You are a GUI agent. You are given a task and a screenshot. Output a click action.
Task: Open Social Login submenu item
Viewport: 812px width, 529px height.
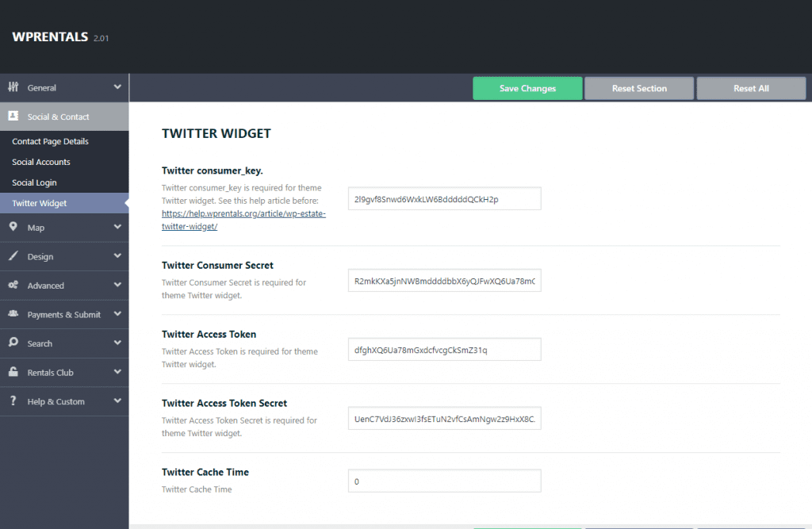point(34,183)
